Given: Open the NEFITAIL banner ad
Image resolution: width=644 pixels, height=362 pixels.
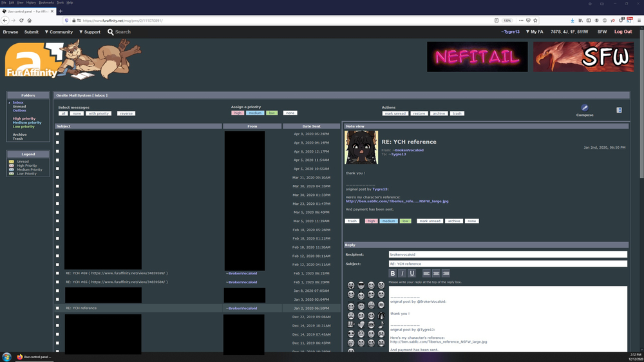Looking at the screenshot, I should [477, 57].
